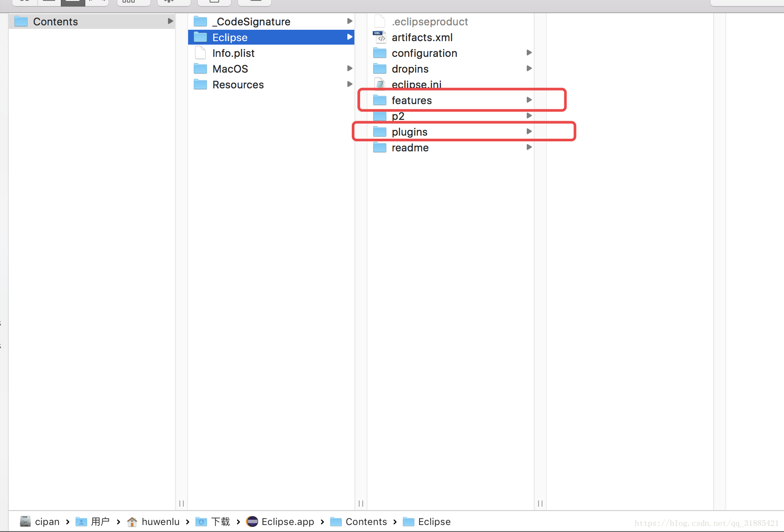The height and width of the screenshot is (532, 784).
Task: Click the readme folder icon
Action: point(380,147)
